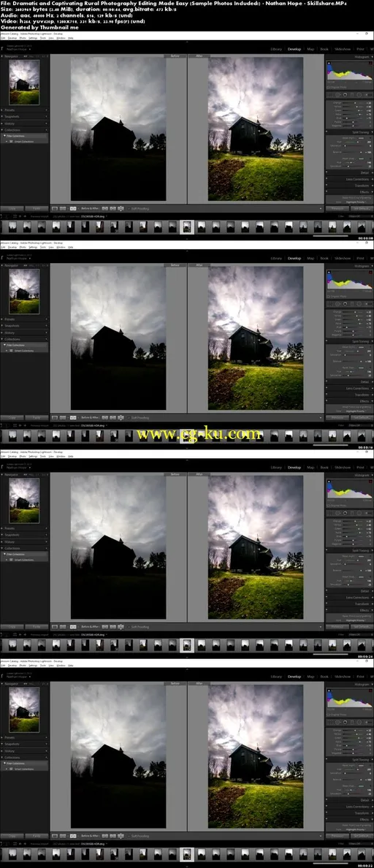This screenshot has width=374, height=868.
Task: Click the Filter Collections search field in the 00:00:24 frame
Action: point(24,554)
